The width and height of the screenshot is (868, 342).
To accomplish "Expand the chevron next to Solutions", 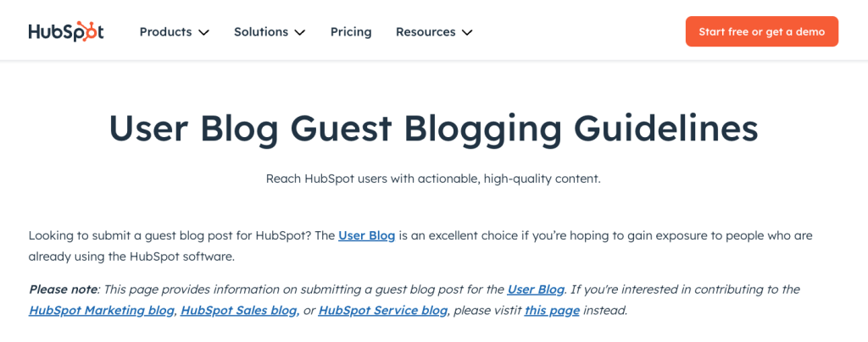I will (x=300, y=32).
